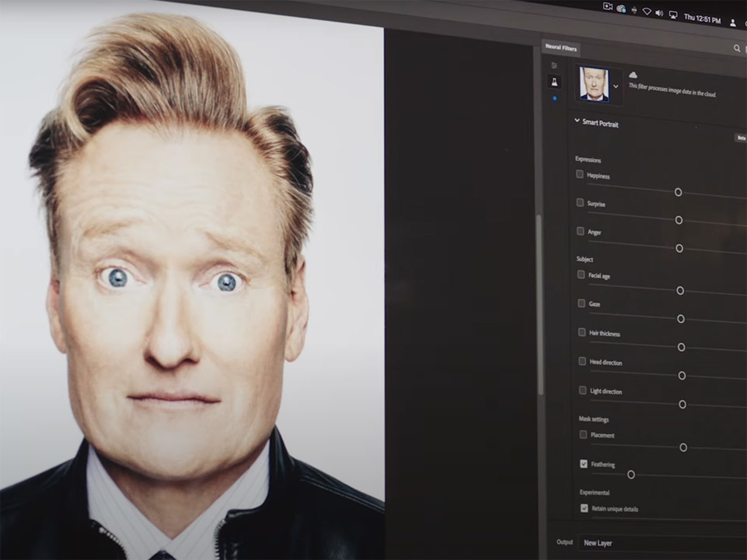Viewport: 747px width, 560px height.
Task: Click the Head direction slider handle
Action: (x=682, y=376)
